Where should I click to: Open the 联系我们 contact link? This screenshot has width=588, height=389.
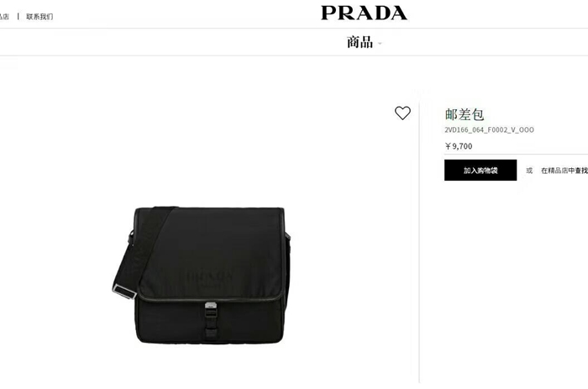click(39, 17)
